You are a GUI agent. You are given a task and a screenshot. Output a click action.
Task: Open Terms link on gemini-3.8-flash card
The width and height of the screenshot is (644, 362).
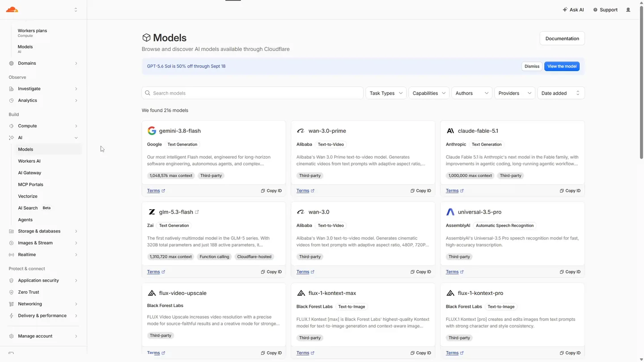[x=156, y=191]
